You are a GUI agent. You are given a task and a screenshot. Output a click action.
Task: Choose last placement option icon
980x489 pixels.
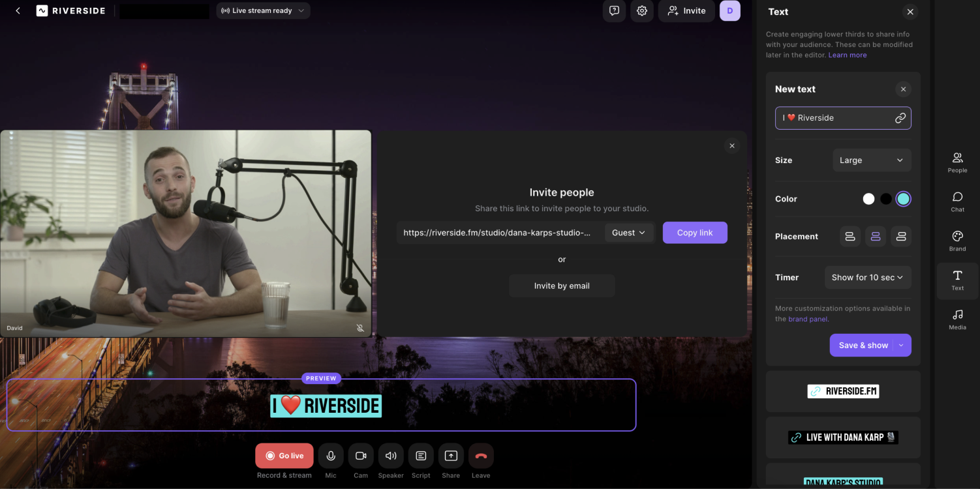(x=901, y=237)
